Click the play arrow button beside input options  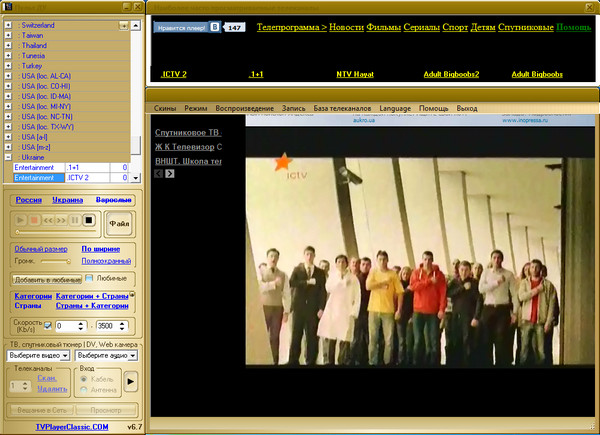[x=131, y=382]
